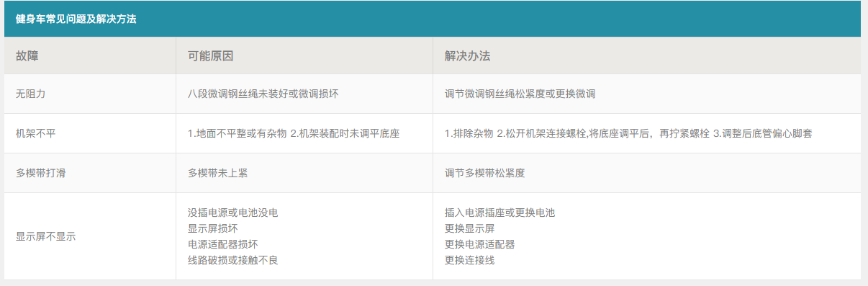868x286 pixels.
Task: Click the 排除杂物 松开机架连接螺栓 solution cell
Action: pyautogui.click(x=647, y=133)
